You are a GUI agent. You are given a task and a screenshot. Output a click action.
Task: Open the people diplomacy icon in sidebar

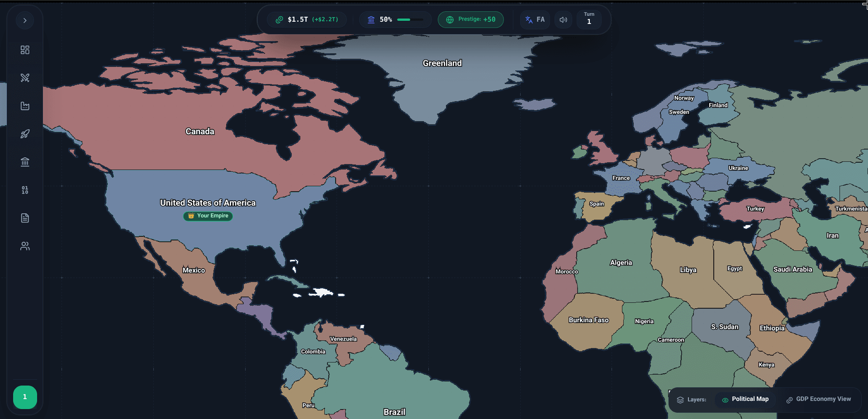[25, 246]
